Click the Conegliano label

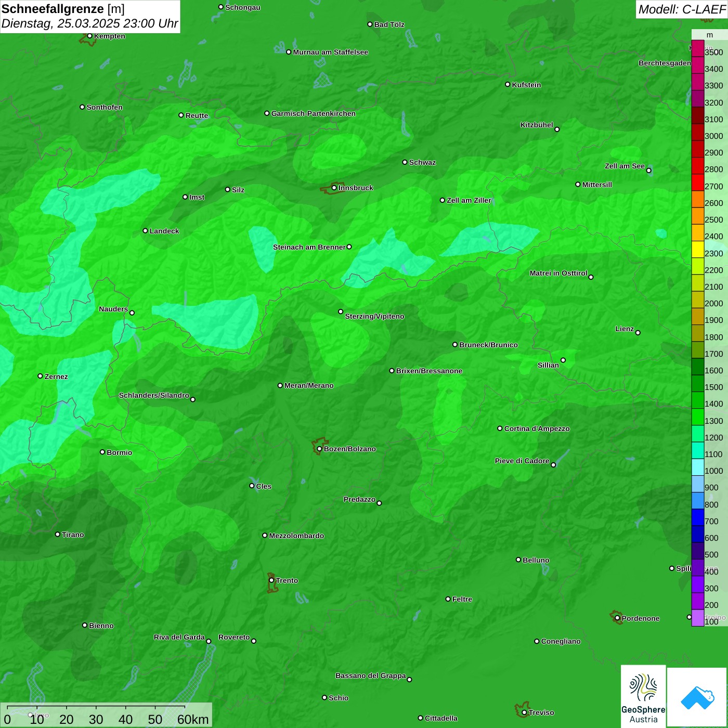click(561, 641)
